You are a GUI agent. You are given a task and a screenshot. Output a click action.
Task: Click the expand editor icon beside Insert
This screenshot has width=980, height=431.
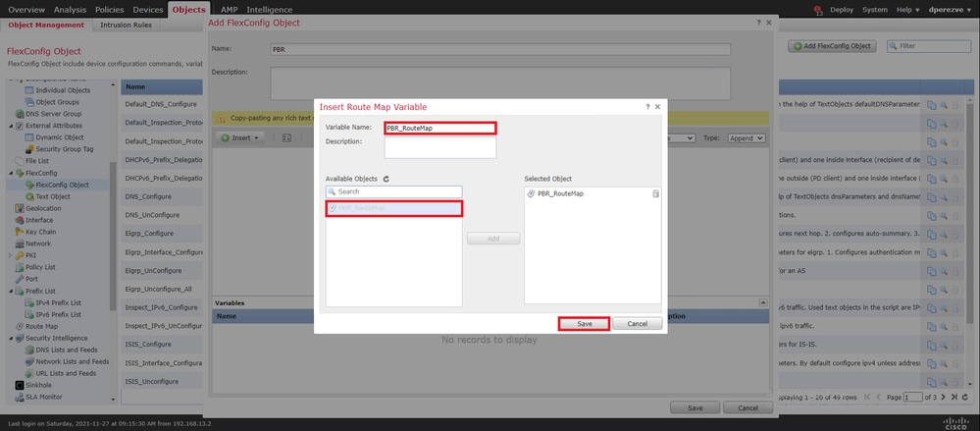click(x=286, y=137)
